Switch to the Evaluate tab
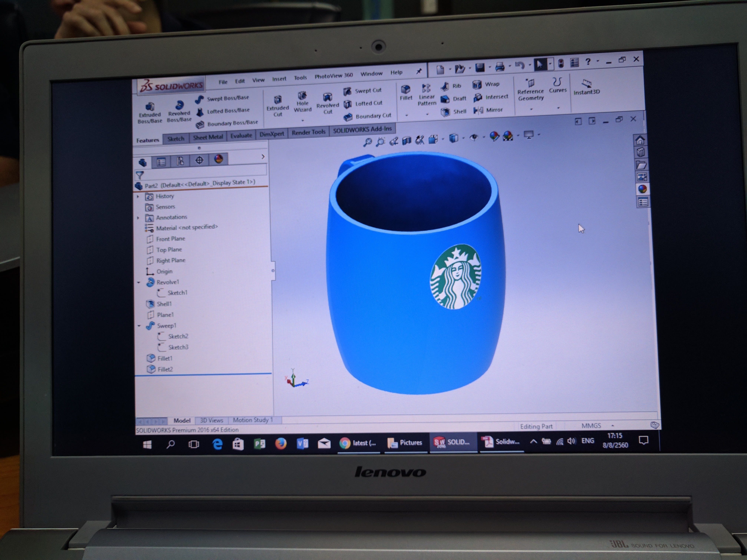747x560 pixels. [241, 136]
